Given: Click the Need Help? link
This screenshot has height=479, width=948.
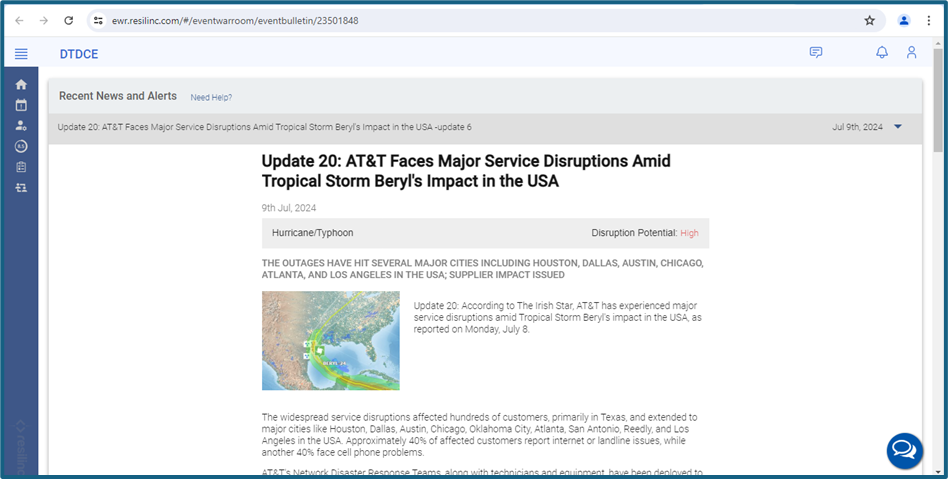Looking at the screenshot, I should 211,97.
